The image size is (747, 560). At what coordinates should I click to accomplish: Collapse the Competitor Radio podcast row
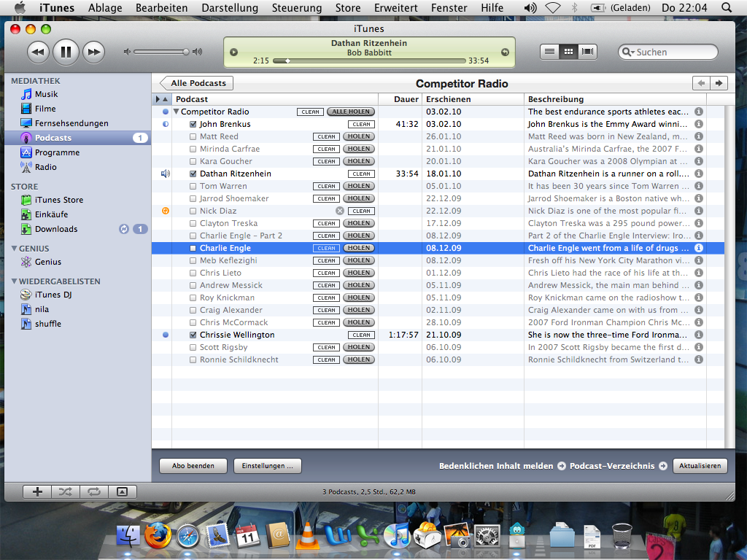point(177,112)
